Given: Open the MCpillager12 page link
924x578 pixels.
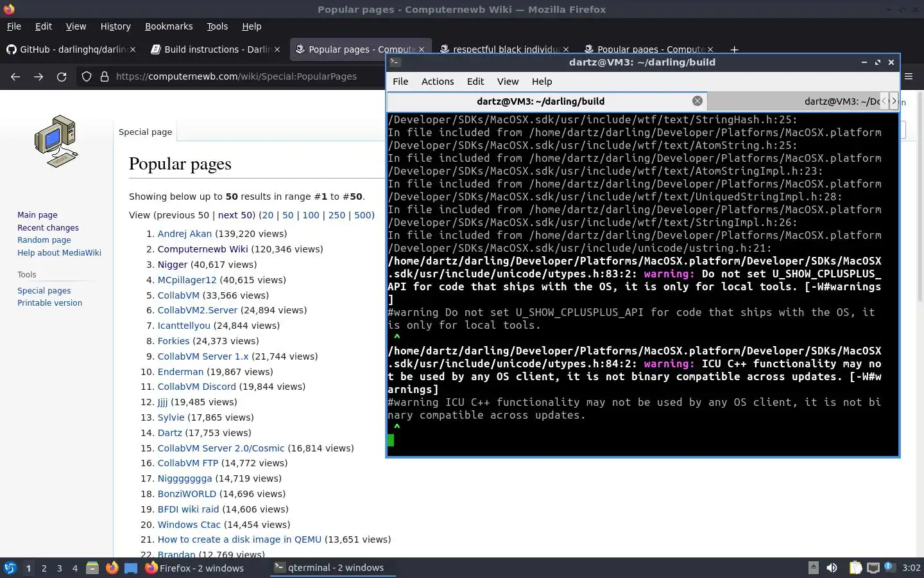Looking at the screenshot, I should [x=187, y=280].
